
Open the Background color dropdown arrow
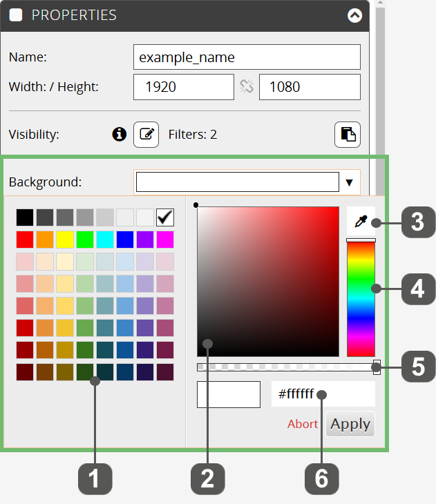(350, 182)
